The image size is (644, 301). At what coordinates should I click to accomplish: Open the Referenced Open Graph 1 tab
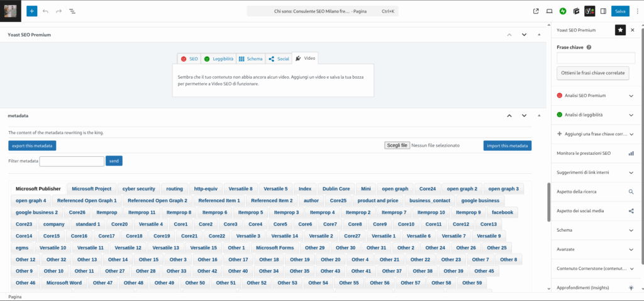pos(87,201)
